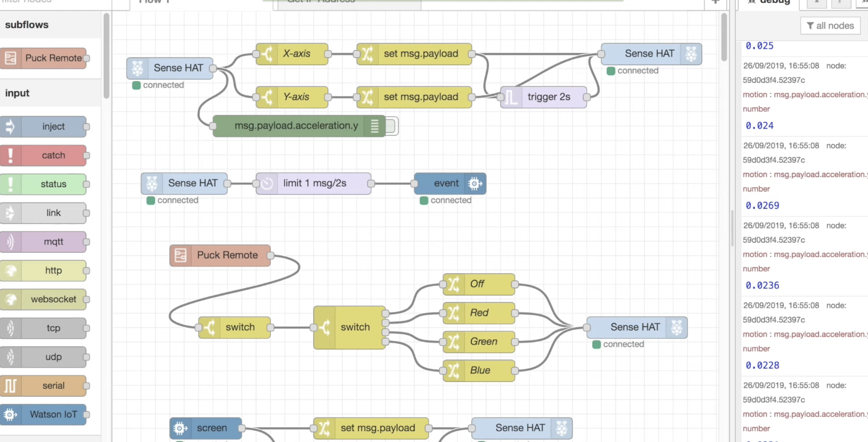The width and height of the screenshot is (868, 442).
Task: Select the Blue change node
Action: [x=479, y=370]
